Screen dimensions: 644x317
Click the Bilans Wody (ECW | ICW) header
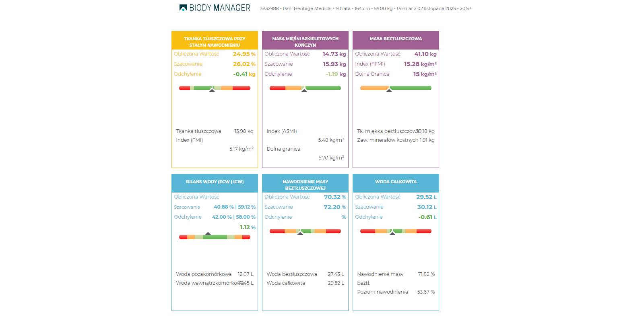tap(215, 182)
